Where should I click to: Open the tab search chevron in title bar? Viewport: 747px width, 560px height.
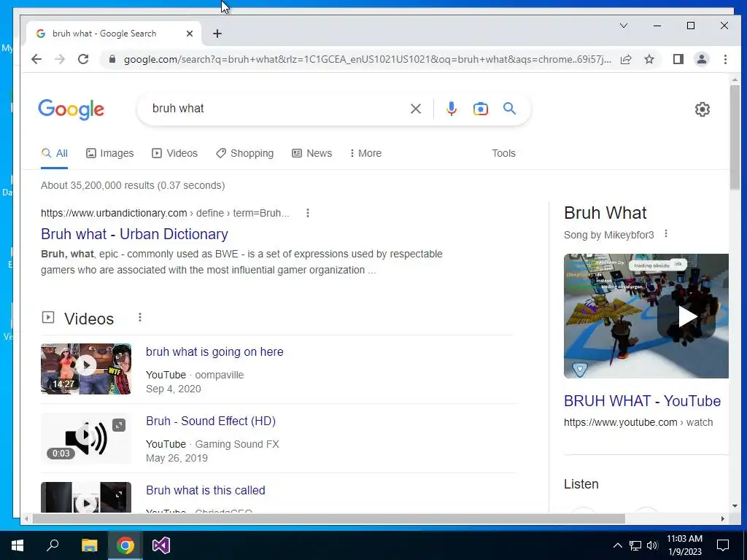pyautogui.click(x=624, y=26)
